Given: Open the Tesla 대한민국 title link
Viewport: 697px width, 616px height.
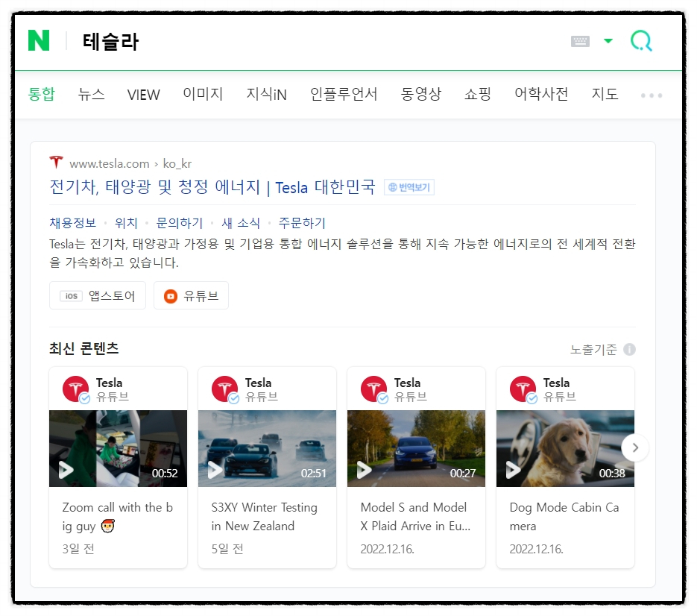Looking at the screenshot, I should point(212,186).
